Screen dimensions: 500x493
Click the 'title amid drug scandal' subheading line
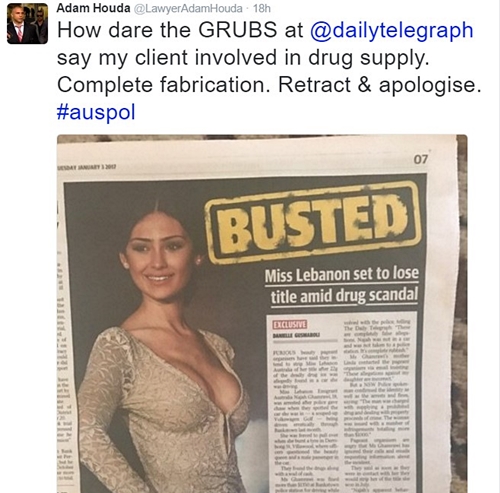point(344,296)
